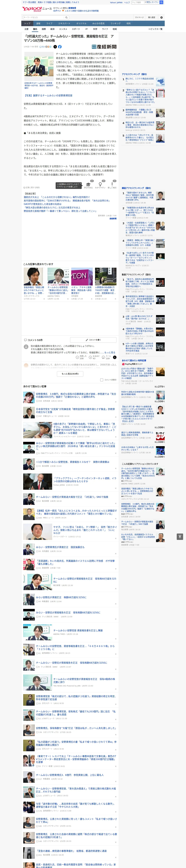The image size is (186, 868).
Task: Open 麻生大臣は普通の会社ならクビ related article link
Action: 52,208
